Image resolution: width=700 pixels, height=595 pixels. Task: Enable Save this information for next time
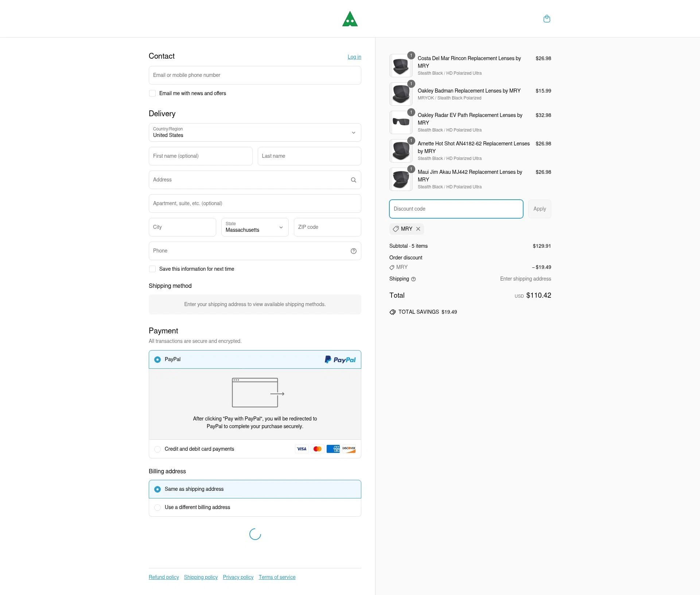pyautogui.click(x=152, y=269)
